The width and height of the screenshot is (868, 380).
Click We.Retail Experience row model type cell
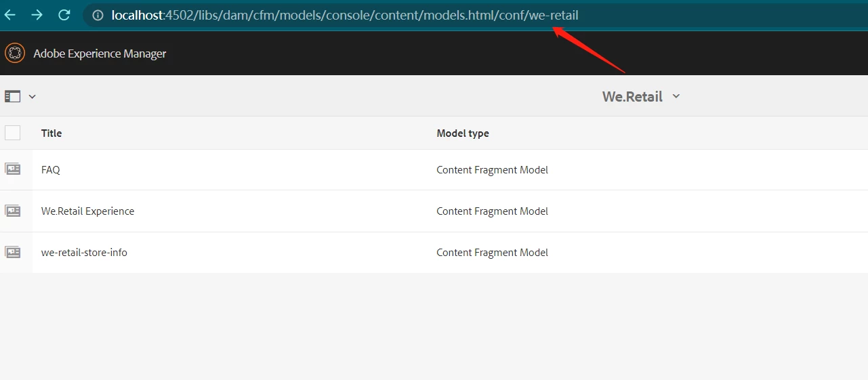point(493,211)
